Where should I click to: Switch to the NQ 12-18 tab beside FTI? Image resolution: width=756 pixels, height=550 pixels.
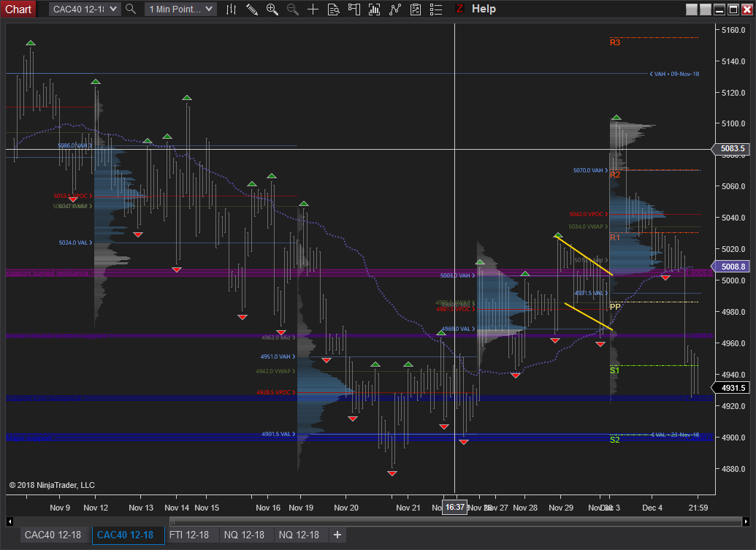tap(245, 535)
